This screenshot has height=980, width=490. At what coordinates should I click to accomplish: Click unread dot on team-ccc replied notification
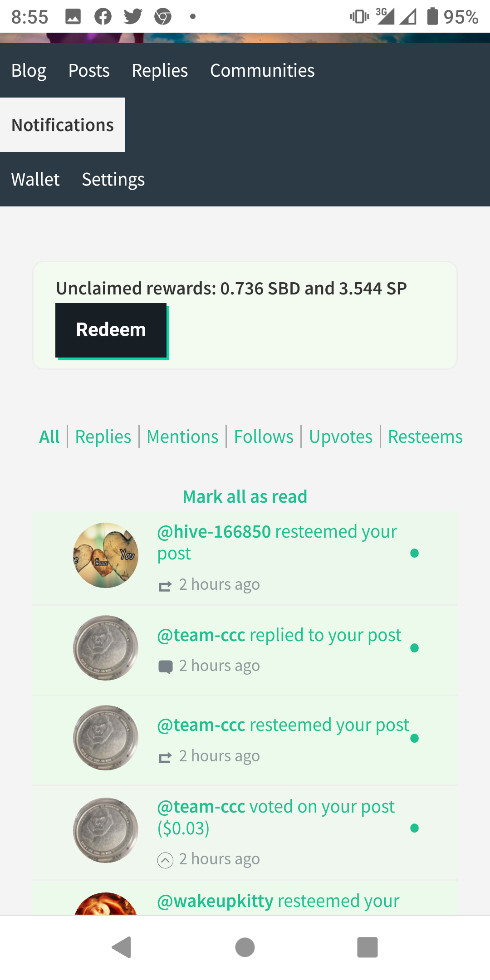click(x=414, y=648)
